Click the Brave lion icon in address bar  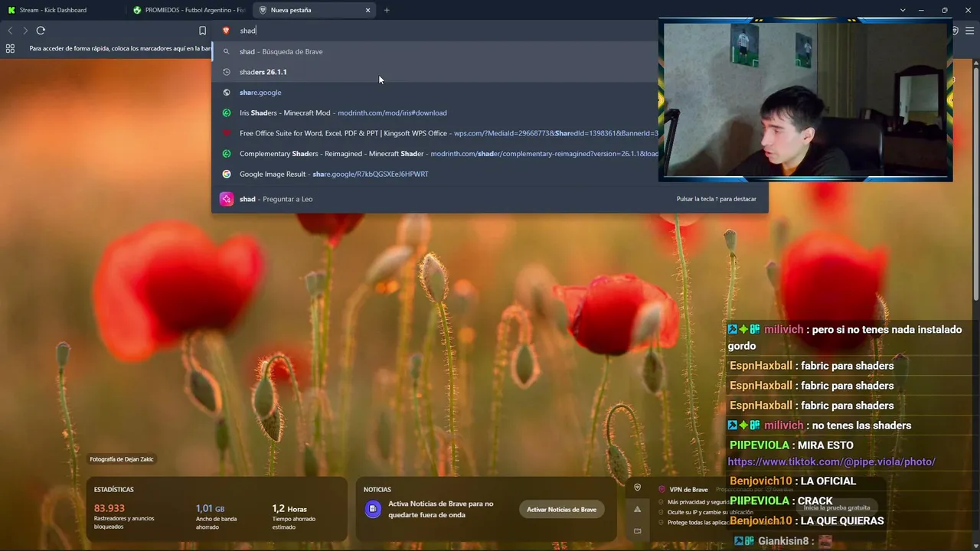[226, 31]
